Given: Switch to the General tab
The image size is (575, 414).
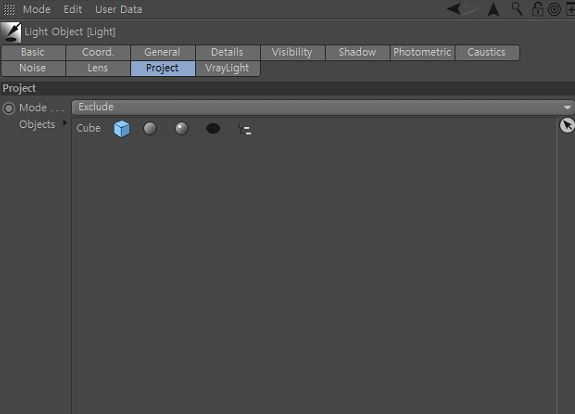Looking at the screenshot, I should click(162, 52).
